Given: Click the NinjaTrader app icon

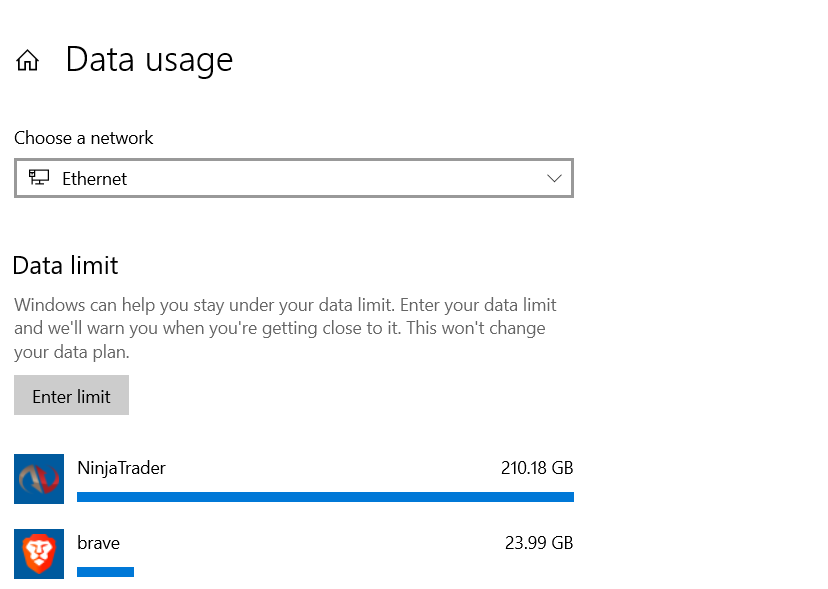Looking at the screenshot, I should coord(39,479).
